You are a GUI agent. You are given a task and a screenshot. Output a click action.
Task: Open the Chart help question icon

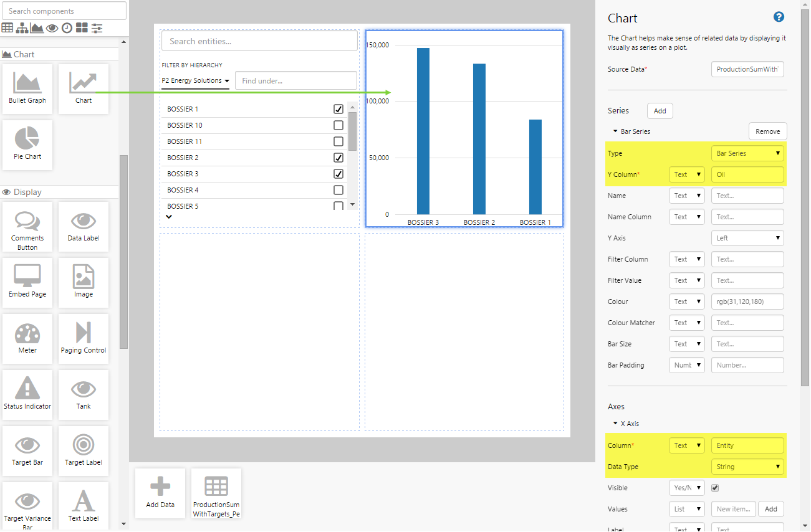(779, 17)
